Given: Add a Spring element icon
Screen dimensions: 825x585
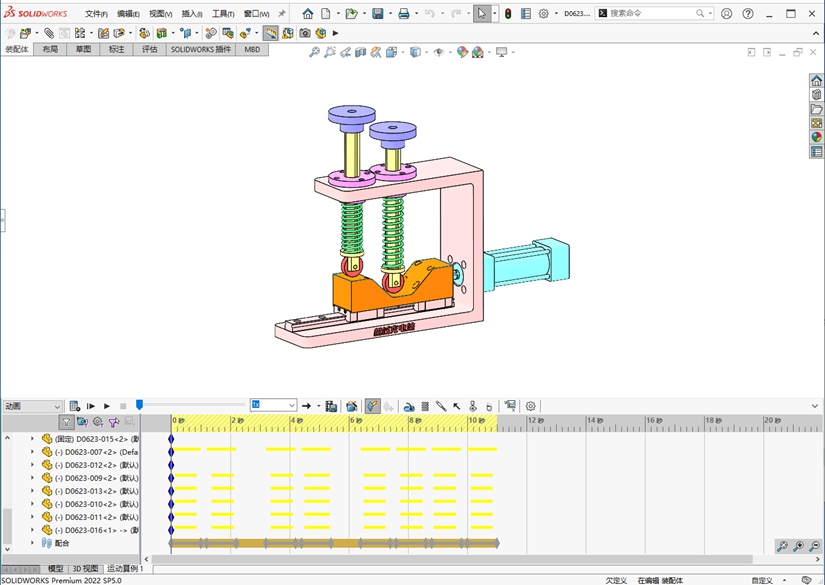Looking at the screenshot, I should click(x=425, y=406).
